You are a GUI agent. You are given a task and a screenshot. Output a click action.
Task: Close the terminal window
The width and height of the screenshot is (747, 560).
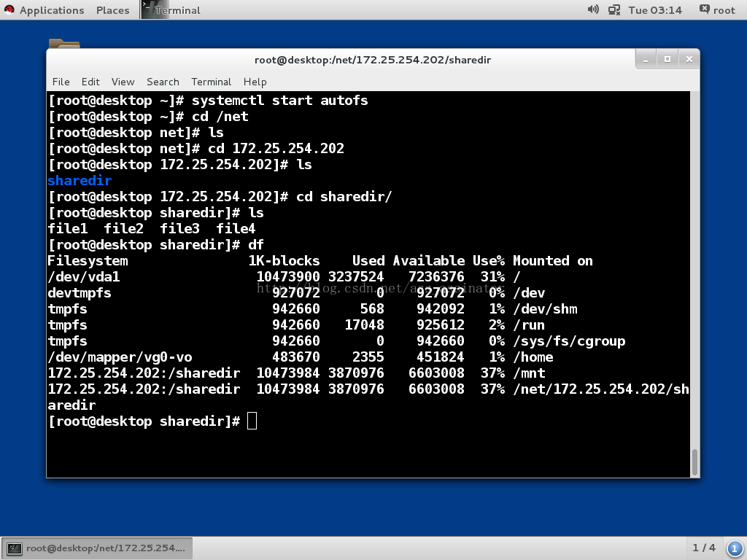coord(689,60)
